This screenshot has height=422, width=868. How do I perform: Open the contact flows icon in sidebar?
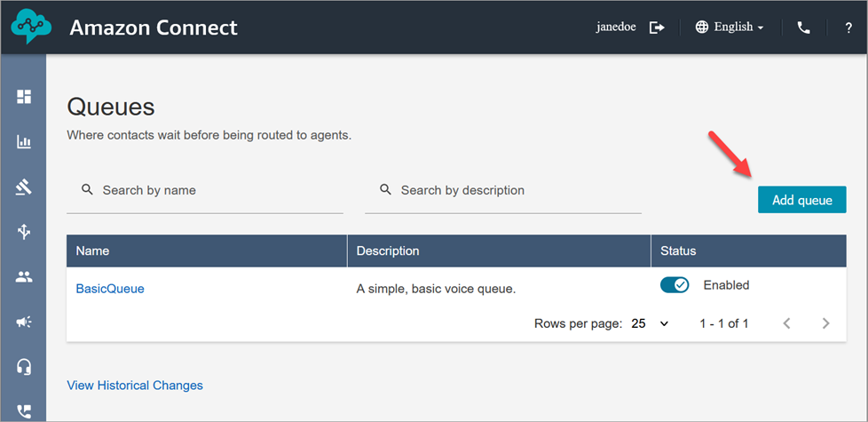click(x=24, y=232)
